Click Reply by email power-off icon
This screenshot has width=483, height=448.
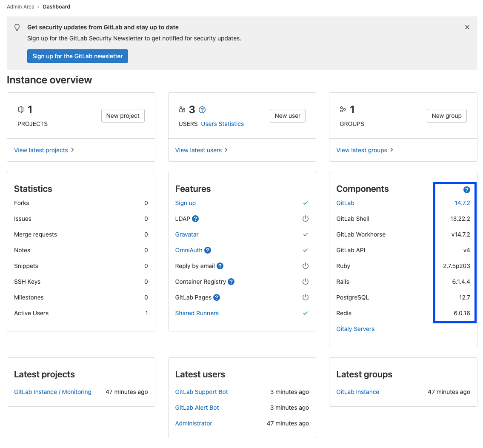coord(305,266)
